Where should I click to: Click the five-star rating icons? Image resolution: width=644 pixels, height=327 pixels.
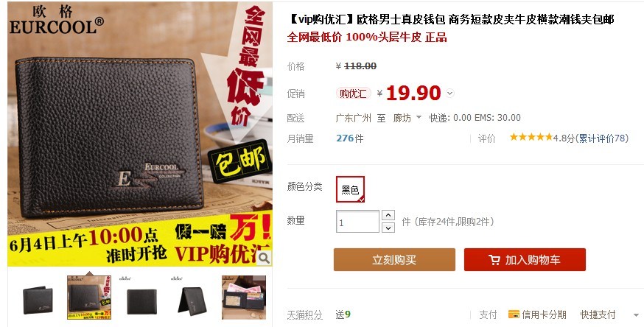[x=531, y=138]
